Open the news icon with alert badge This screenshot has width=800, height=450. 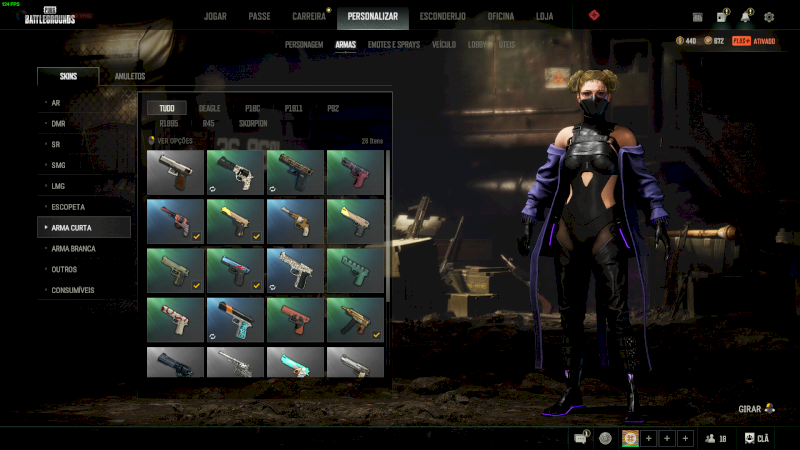pos(722,16)
